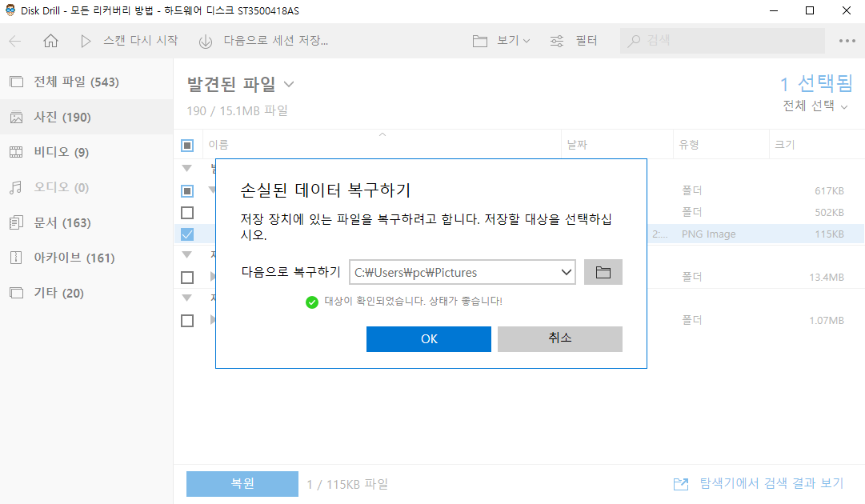Collapse the group above 13.4MB folder
The width and height of the screenshot is (865, 504).
point(187,254)
